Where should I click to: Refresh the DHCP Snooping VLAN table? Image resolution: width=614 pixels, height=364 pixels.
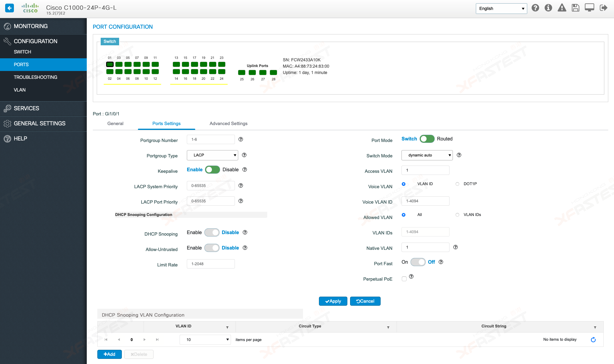(593, 340)
